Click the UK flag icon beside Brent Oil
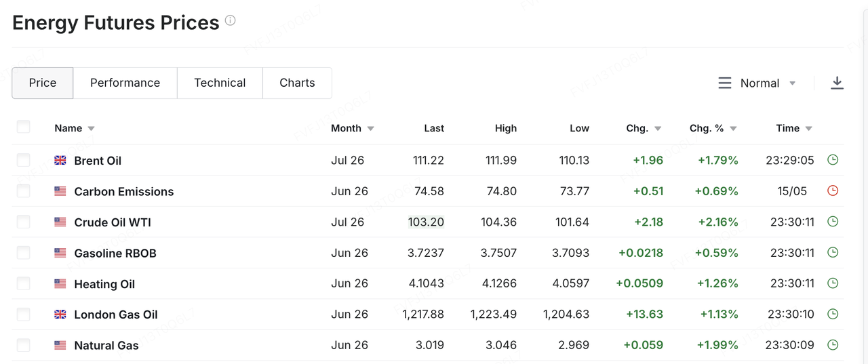Viewport: 868px width, 364px height. pyautogui.click(x=60, y=161)
